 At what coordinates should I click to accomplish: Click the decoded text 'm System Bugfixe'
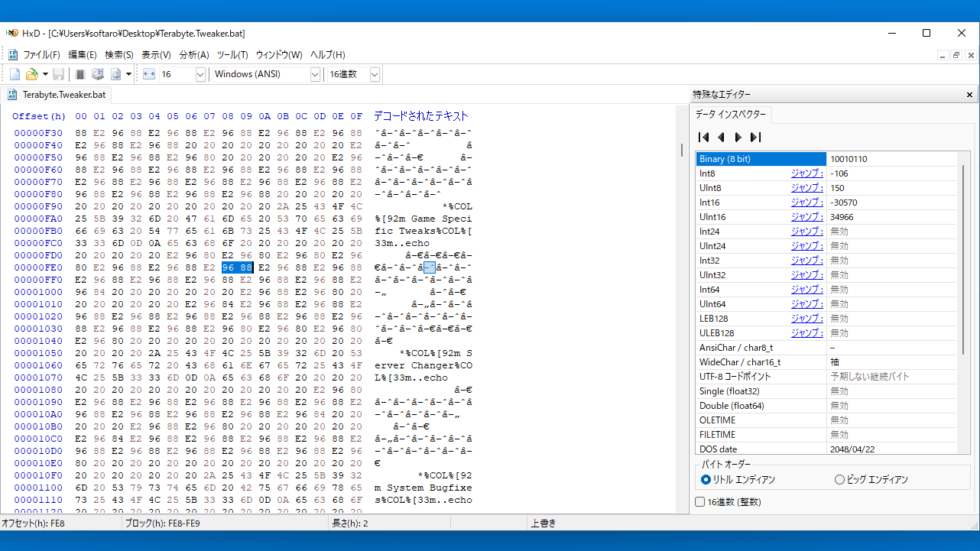pos(423,488)
